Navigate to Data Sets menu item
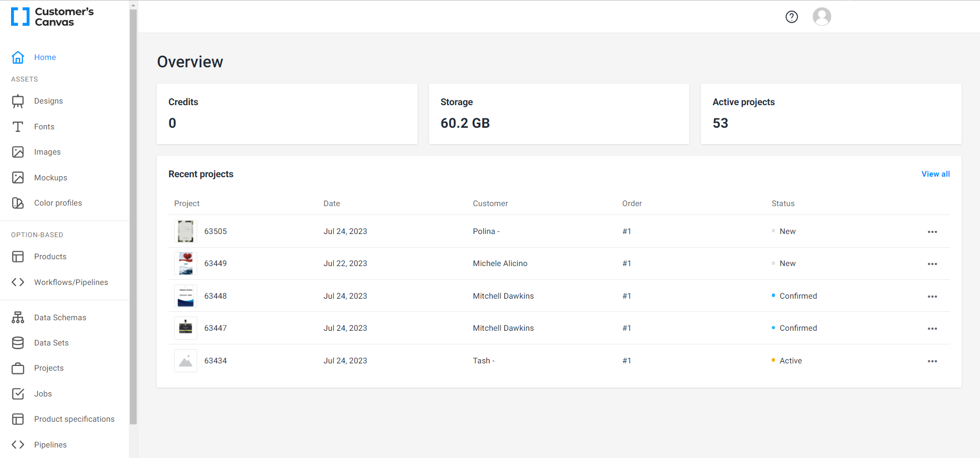Viewport: 980px width, 458px height. click(x=52, y=343)
